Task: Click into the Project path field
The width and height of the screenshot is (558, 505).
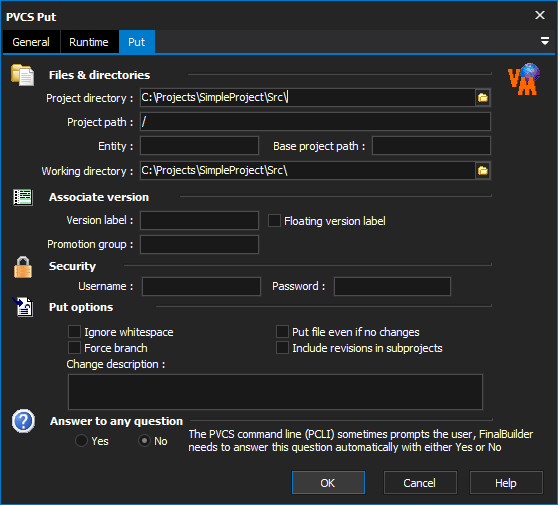Action: coord(315,122)
